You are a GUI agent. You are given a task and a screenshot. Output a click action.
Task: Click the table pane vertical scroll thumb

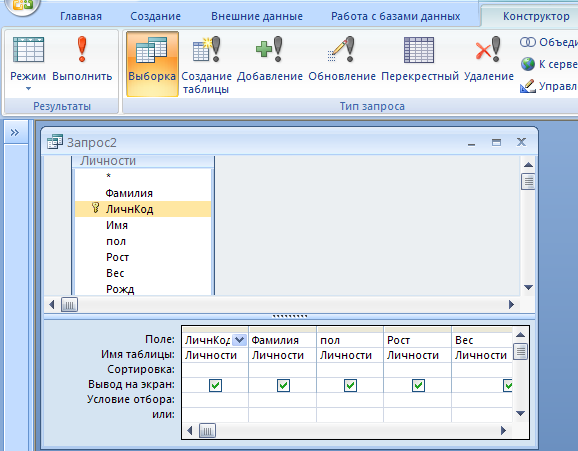pos(528,181)
